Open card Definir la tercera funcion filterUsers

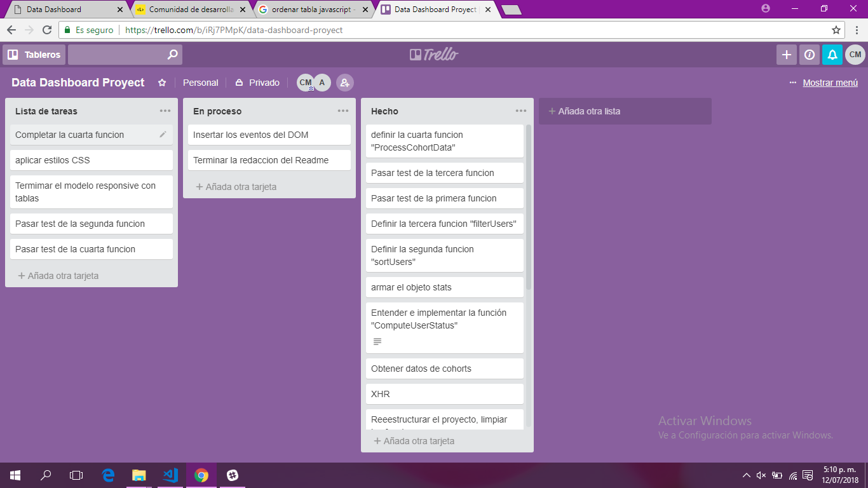(445, 224)
